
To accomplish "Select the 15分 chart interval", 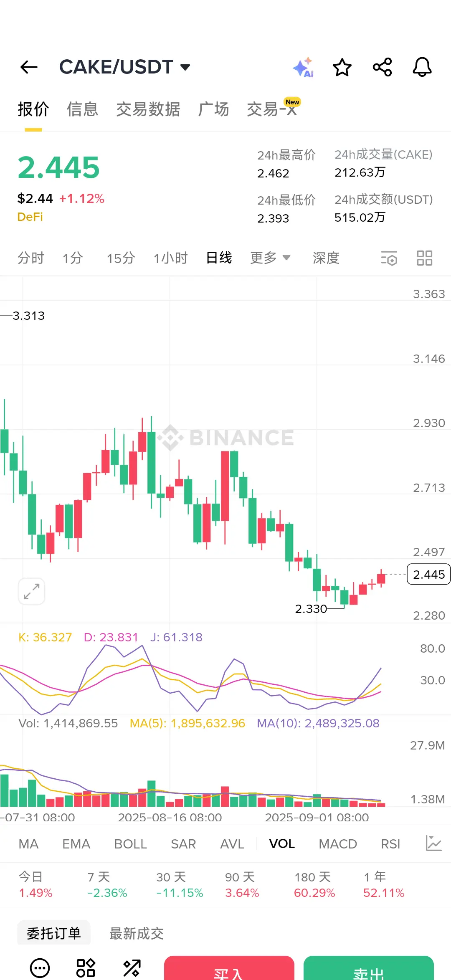I will click(121, 258).
